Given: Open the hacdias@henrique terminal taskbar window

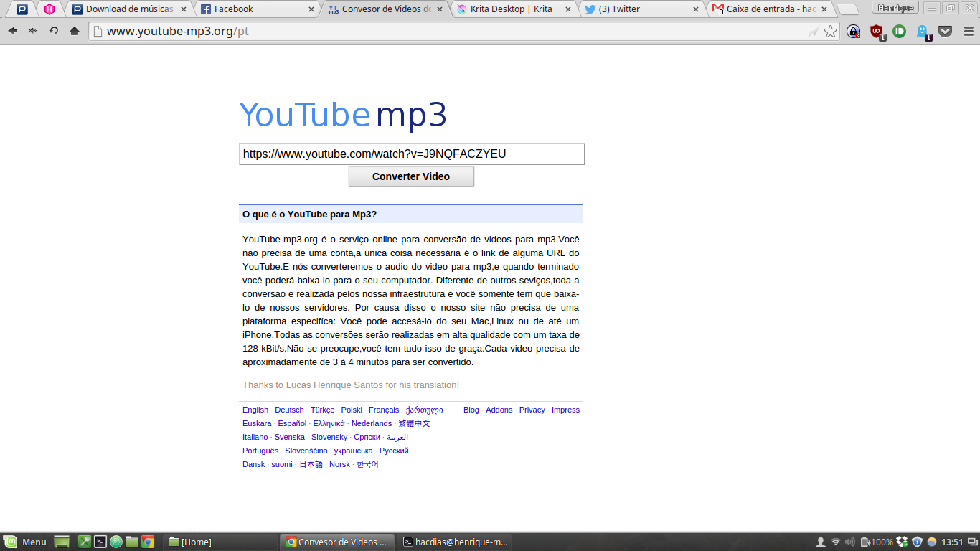Looking at the screenshot, I should (x=455, y=542).
